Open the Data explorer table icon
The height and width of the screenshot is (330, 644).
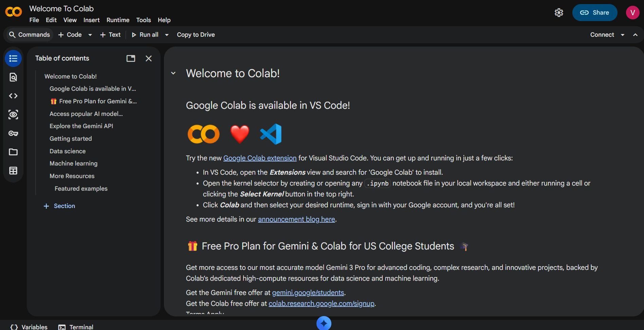(13, 171)
